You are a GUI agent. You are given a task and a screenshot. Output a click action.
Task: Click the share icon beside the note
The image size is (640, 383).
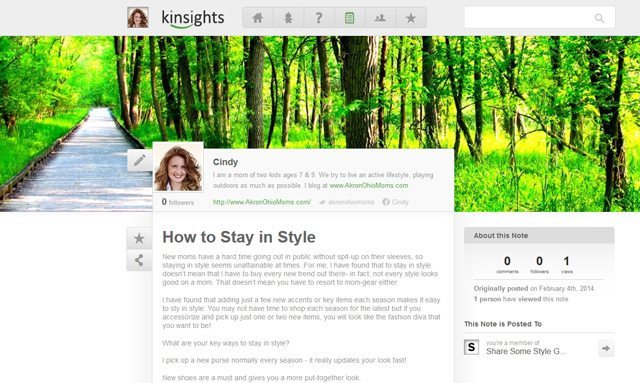[x=139, y=260]
